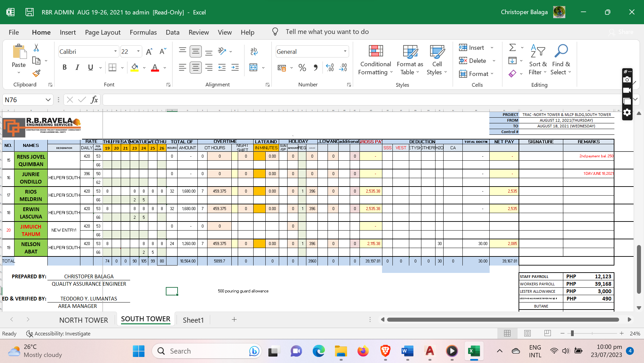
Task: Switch to the Insert ribbon tab
Action: click(x=68, y=32)
